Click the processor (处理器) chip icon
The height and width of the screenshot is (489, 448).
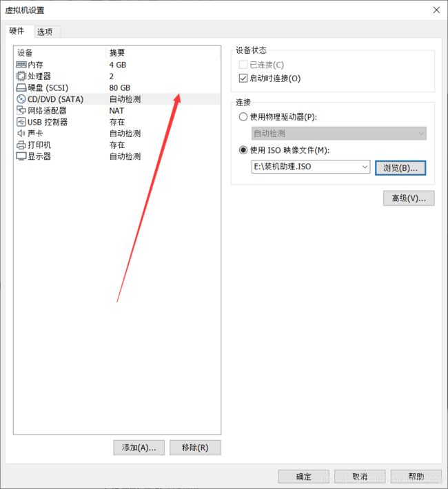tap(21, 76)
